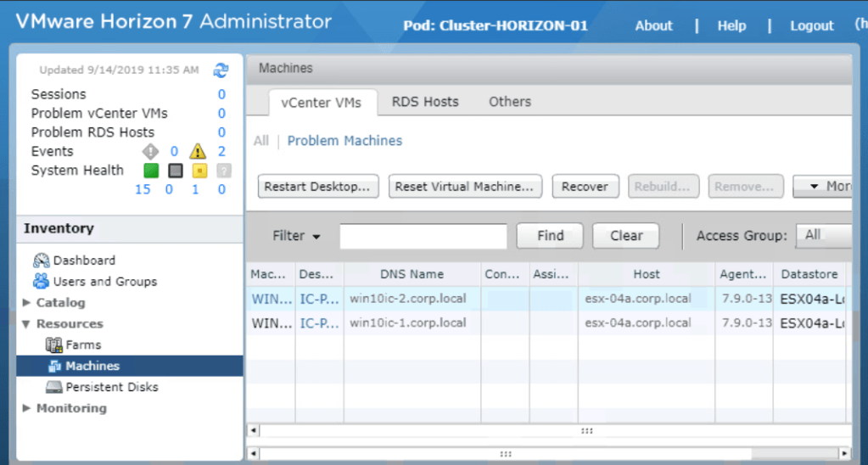The width and height of the screenshot is (868, 465).
Task: Click the gray error events diamond icon
Action: pos(150,152)
